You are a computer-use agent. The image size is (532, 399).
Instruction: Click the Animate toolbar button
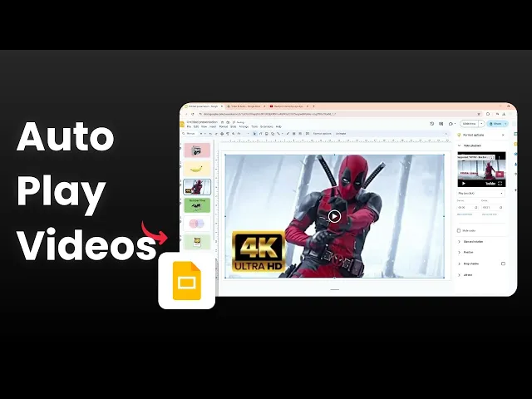(x=341, y=134)
